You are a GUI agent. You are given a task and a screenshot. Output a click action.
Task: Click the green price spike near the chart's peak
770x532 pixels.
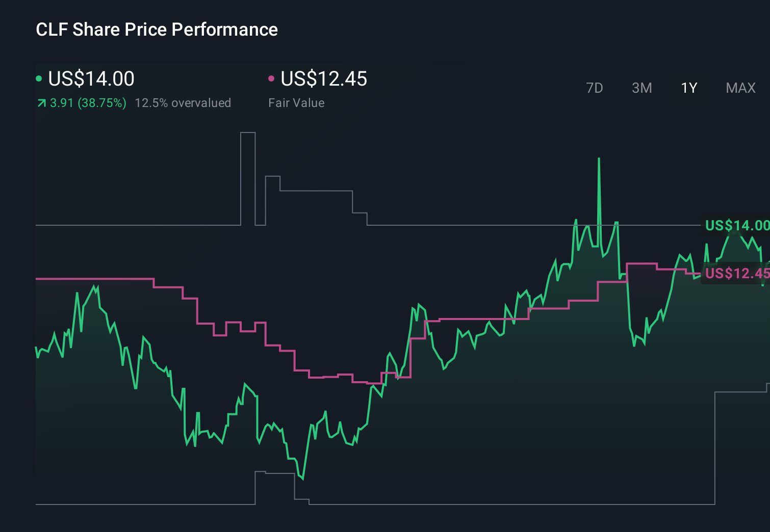pos(598,161)
